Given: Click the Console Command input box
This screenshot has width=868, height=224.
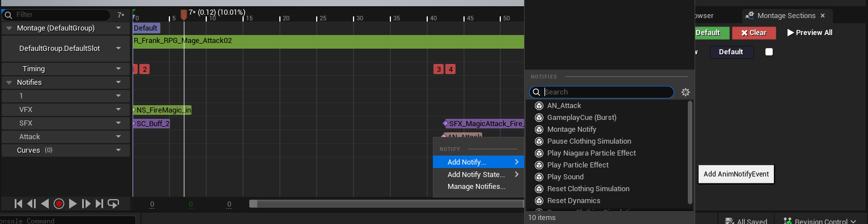Looking at the screenshot, I should click(x=67, y=221).
